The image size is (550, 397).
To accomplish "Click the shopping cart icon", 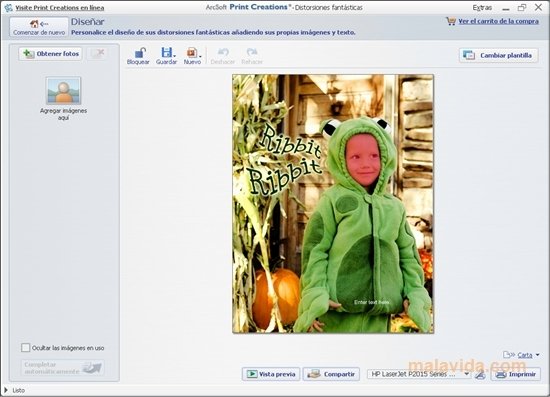I will [451, 21].
